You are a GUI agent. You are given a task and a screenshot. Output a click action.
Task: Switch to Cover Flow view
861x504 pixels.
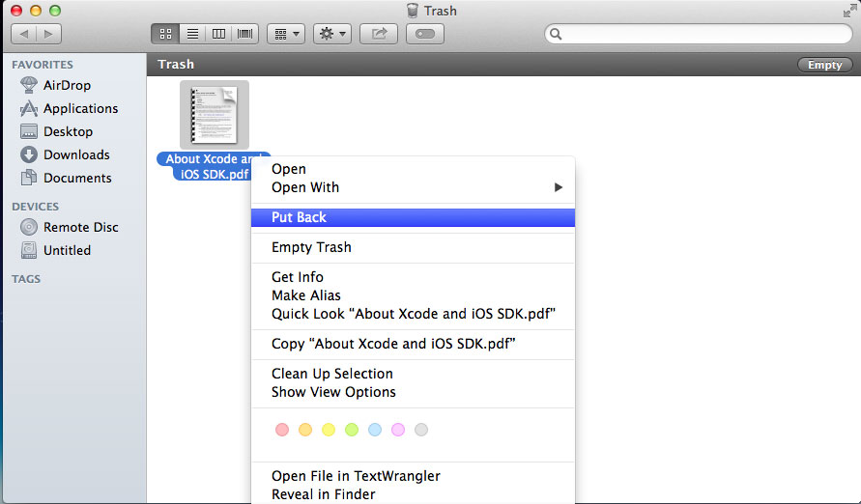pyautogui.click(x=245, y=34)
